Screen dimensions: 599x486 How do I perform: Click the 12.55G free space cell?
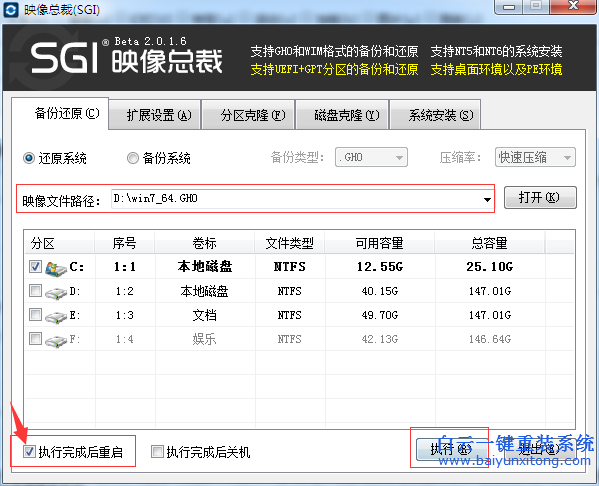380,267
